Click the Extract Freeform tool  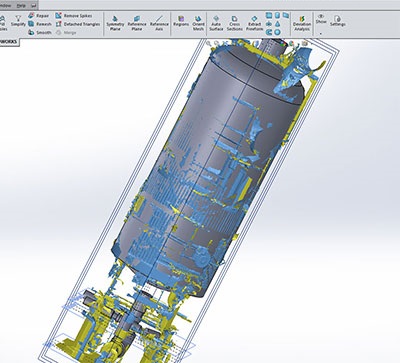click(254, 23)
